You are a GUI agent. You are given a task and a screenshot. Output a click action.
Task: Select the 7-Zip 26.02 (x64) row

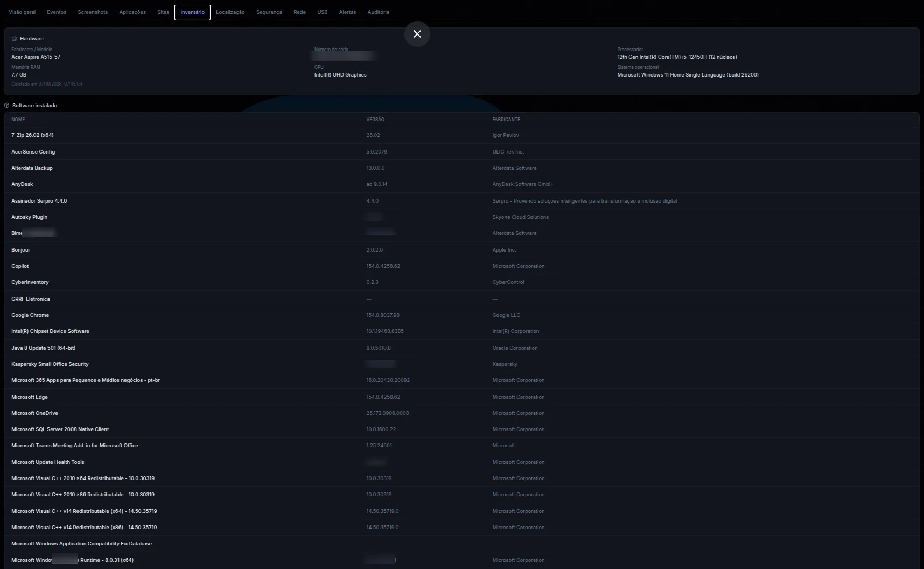coord(461,135)
